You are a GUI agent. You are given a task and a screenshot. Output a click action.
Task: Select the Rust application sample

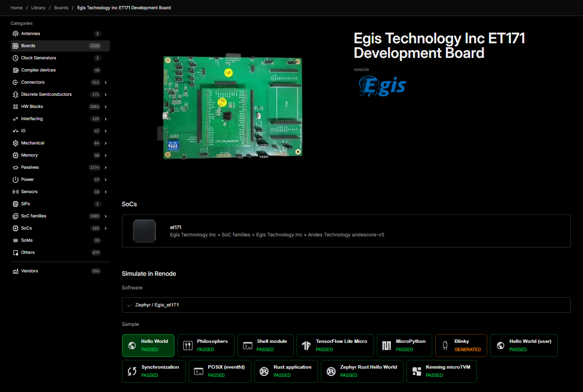click(x=286, y=371)
